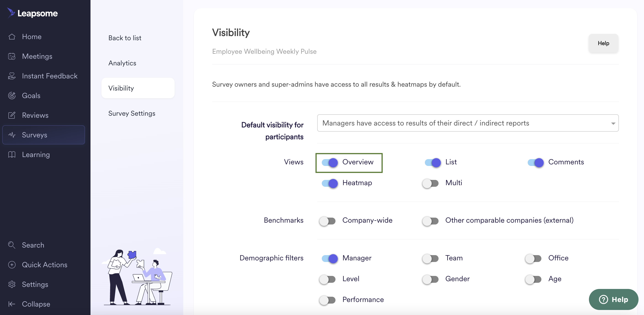Open the Settings gear icon
The image size is (644, 315).
[x=12, y=284]
